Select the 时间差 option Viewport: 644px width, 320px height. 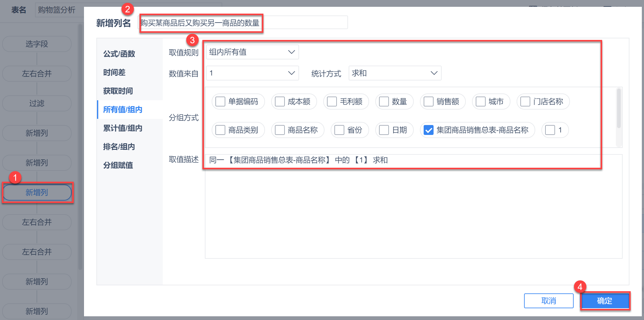pyautogui.click(x=114, y=72)
